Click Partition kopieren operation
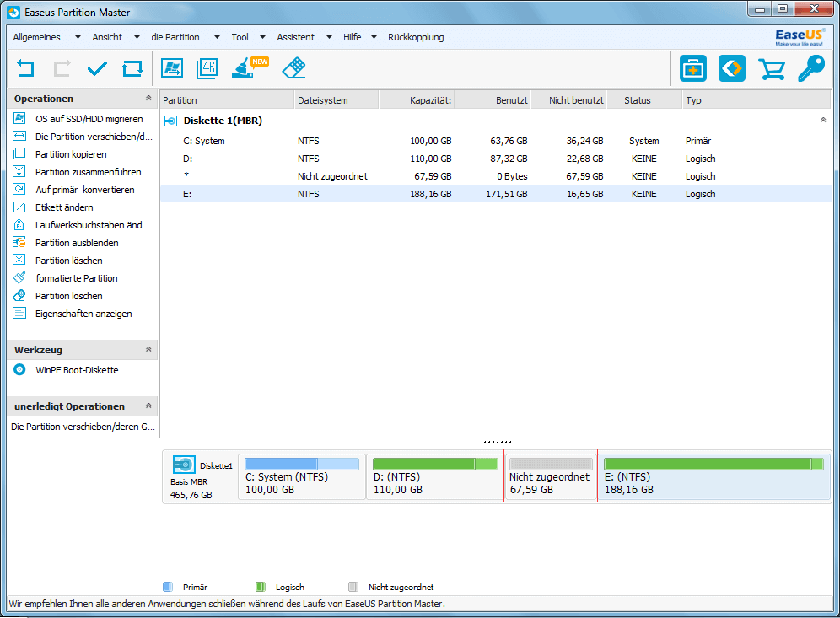The image size is (840, 618). click(x=71, y=153)
